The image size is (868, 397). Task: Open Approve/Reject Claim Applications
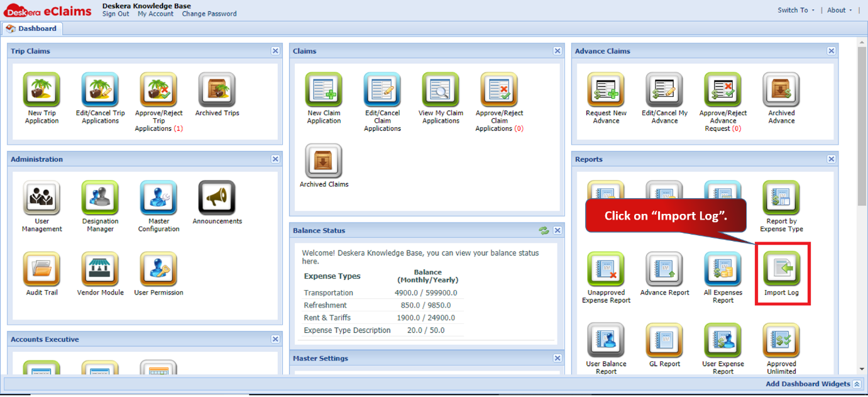point(499,90)
